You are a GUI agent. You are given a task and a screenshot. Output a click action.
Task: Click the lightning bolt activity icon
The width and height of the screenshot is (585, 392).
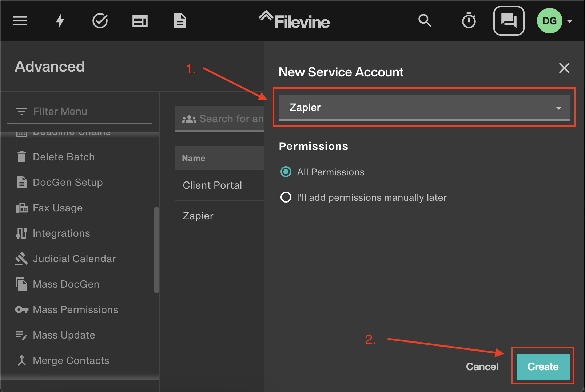[x=60, y=21]
